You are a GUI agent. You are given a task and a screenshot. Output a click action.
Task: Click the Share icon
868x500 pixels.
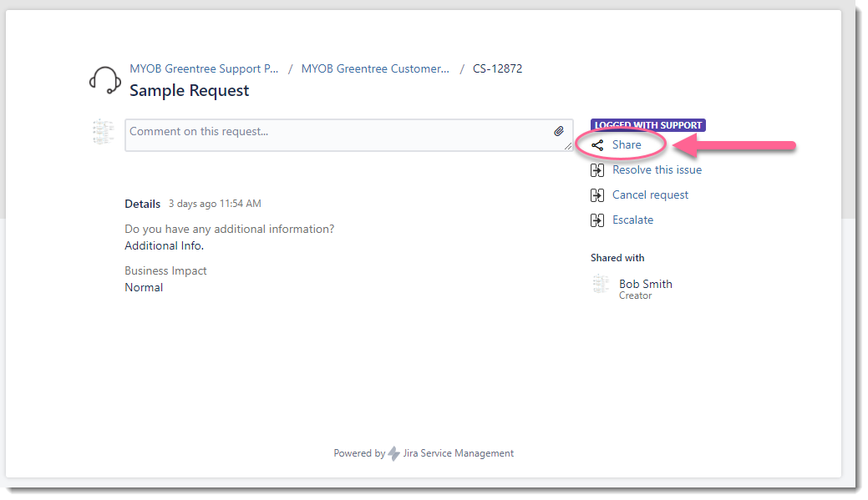[x=597, y=145]
